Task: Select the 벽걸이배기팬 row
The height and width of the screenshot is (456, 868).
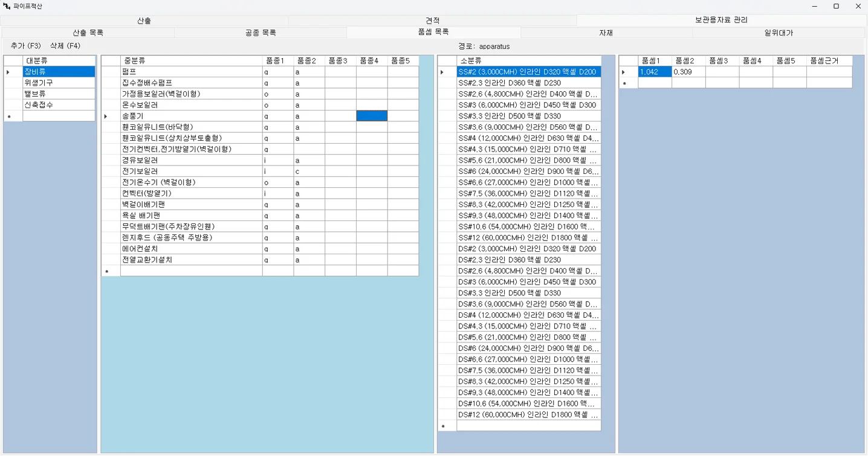Action: 191,205
